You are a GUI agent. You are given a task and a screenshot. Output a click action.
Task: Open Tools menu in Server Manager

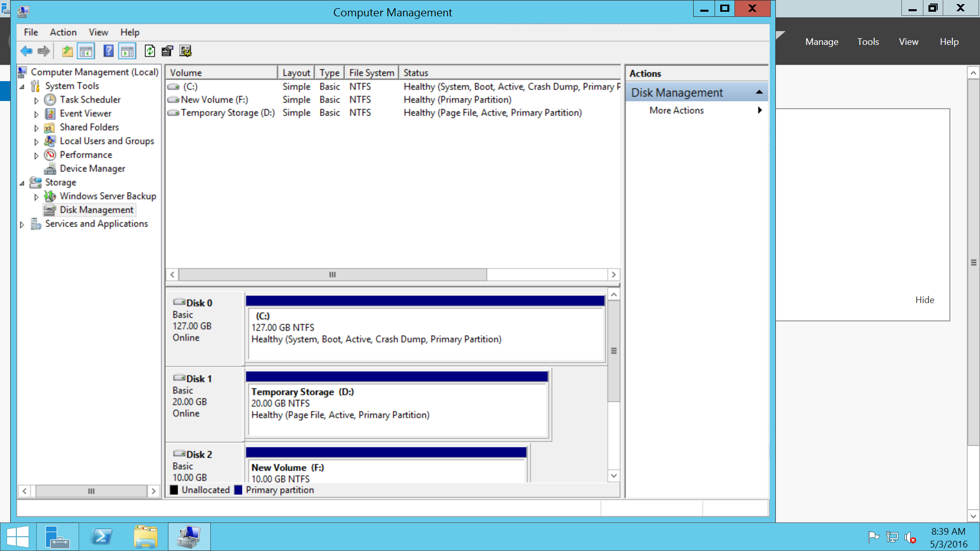[x=868, y=42]
